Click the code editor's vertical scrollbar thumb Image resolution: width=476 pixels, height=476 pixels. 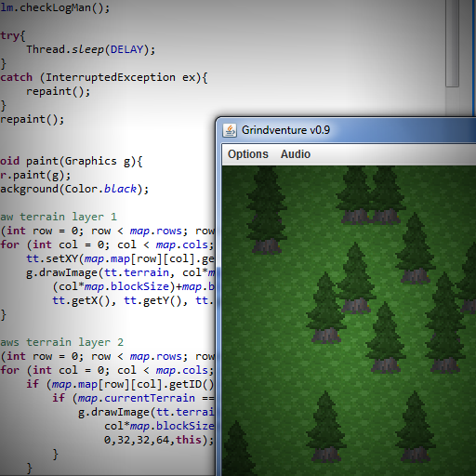(x=452, y=44)
